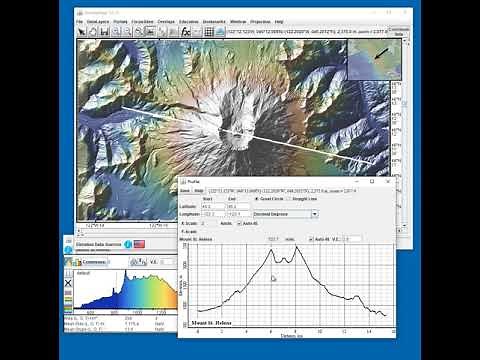Click the white profile line on the map
The width and height of the screenshot is (480, 360).
pos(247,135)
